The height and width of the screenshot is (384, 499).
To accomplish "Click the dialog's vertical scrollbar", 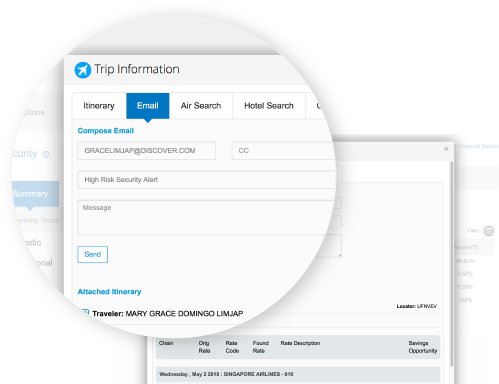I will point(452,263).
